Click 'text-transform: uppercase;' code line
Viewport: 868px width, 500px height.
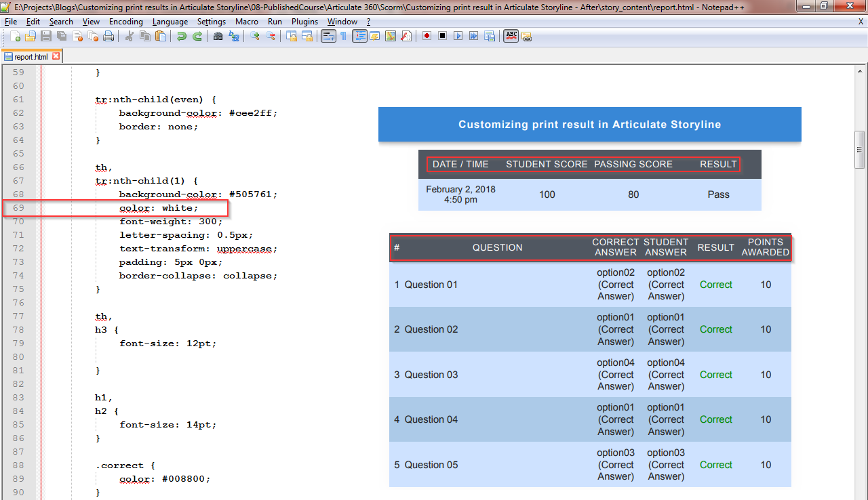[198, 249]
